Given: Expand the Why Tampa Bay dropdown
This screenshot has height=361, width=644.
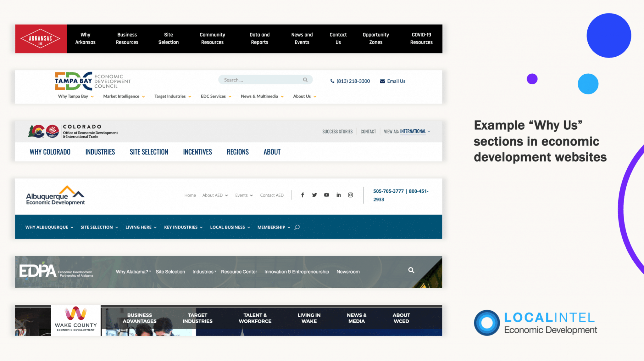Looking at the screenshot, I should pyautogui.click(x=76, y=96).
